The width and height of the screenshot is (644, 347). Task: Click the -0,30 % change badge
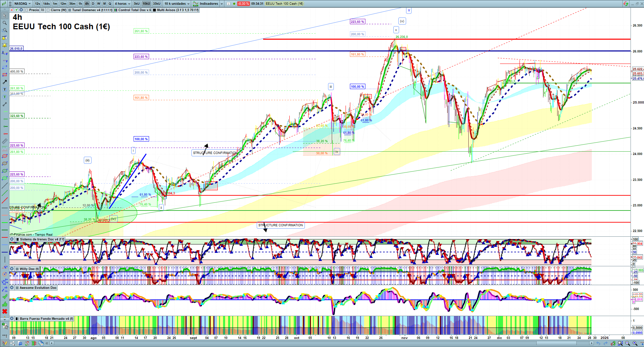click(243, 4)
